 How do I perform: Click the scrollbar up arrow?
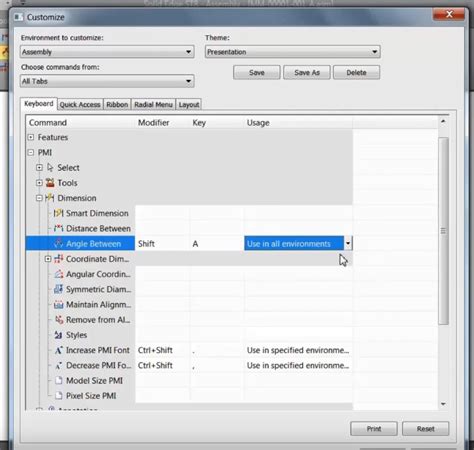(443, 121)
